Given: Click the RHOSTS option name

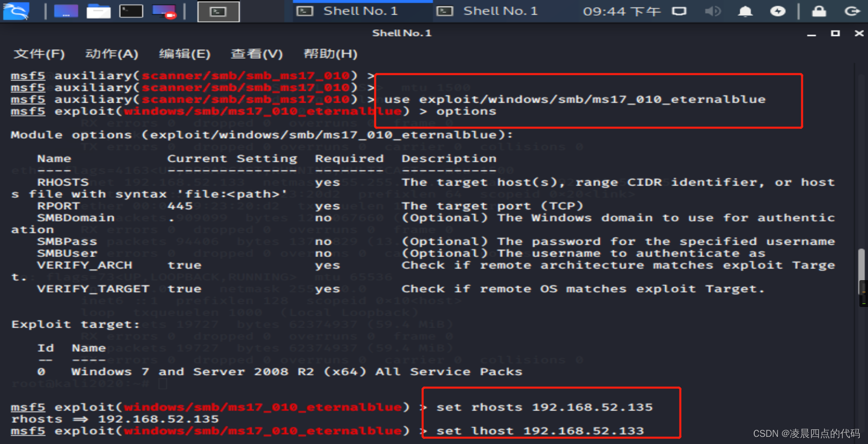Looking at the screenshot, I should coord(63,182).
